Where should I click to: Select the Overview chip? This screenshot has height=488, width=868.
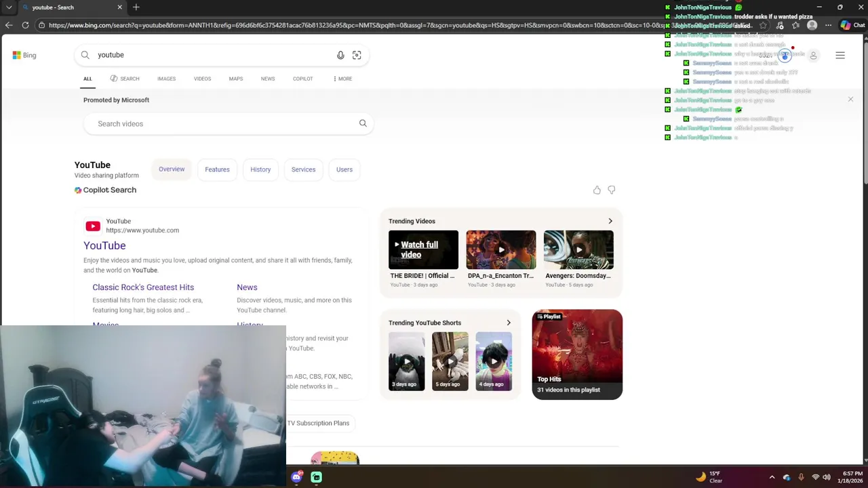click(x=172, y=169)
